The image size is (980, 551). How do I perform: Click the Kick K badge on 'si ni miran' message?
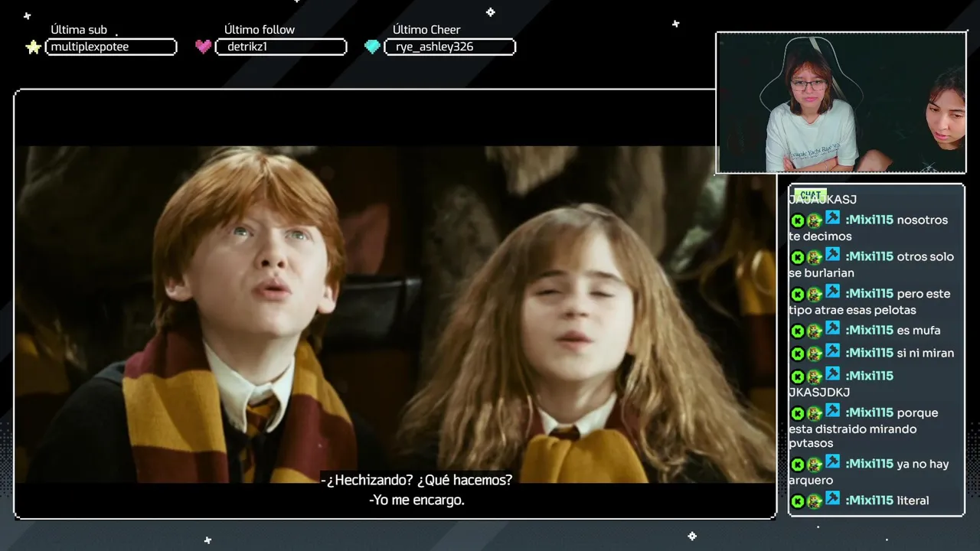(797, 354)
